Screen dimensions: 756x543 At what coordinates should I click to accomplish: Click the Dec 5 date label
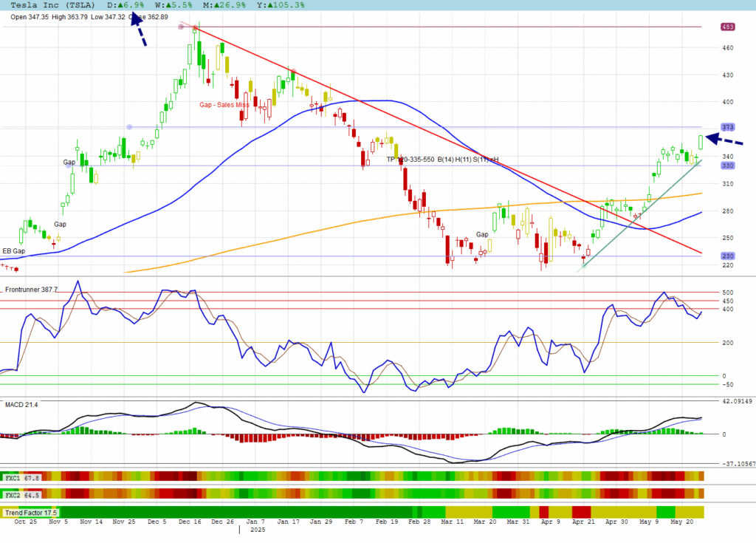pyautogui.click(x=157, y=522)
